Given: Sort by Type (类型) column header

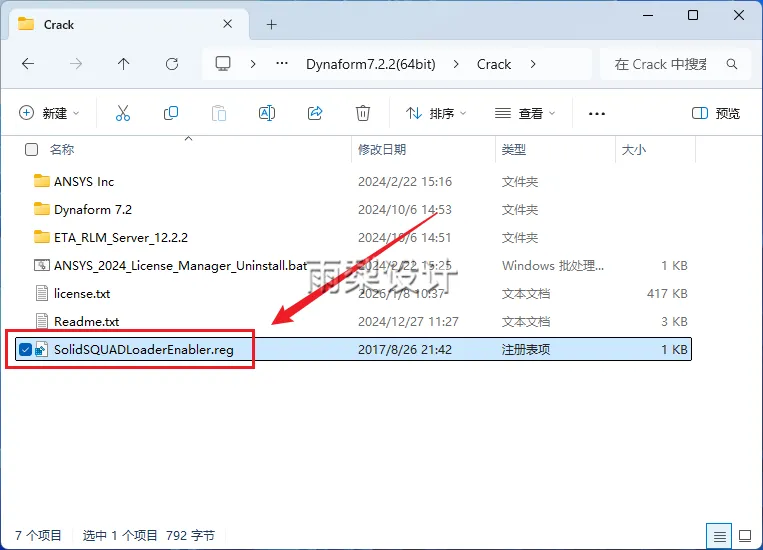Looking at the screenshot, I should coord(514,149).
